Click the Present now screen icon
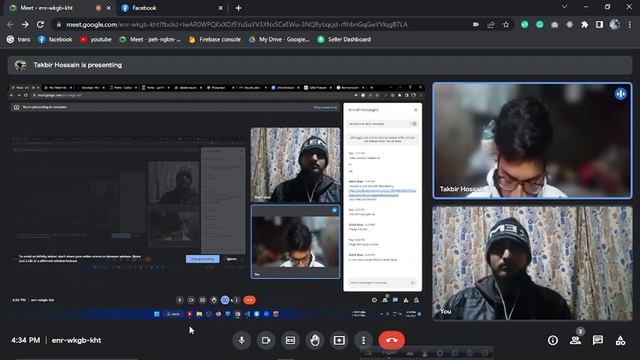 [339, 340]
